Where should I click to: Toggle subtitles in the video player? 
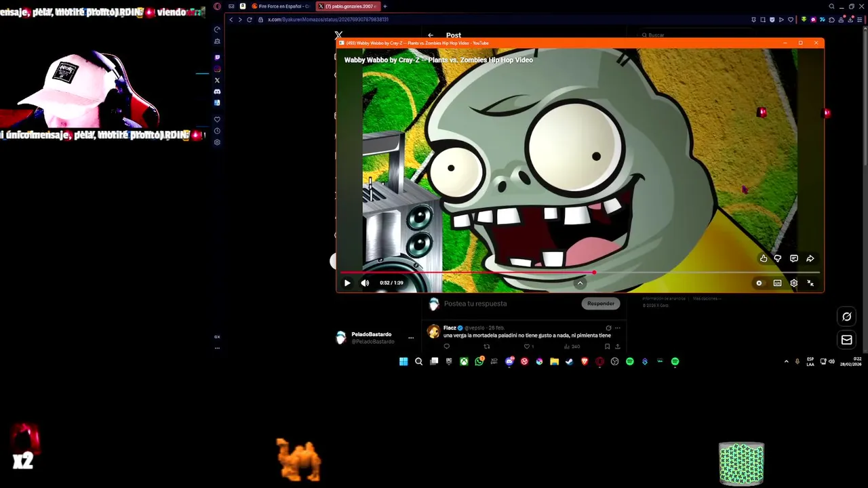tap(778, 283)
